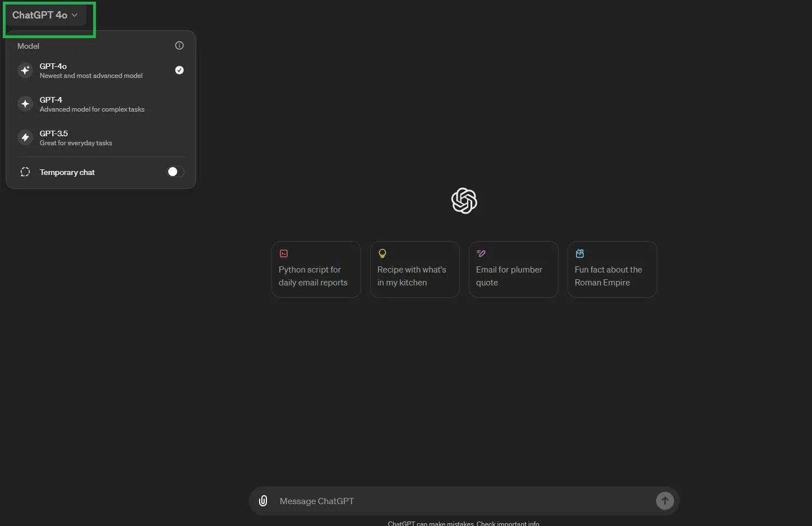The height and width of the screenshot is (526, 812).
Task: Click the paperclip attach file icon
Action: (263, 501)
